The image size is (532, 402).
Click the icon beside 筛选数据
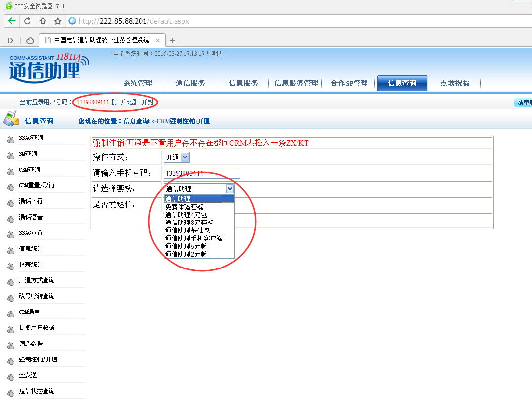pos(11,345)
